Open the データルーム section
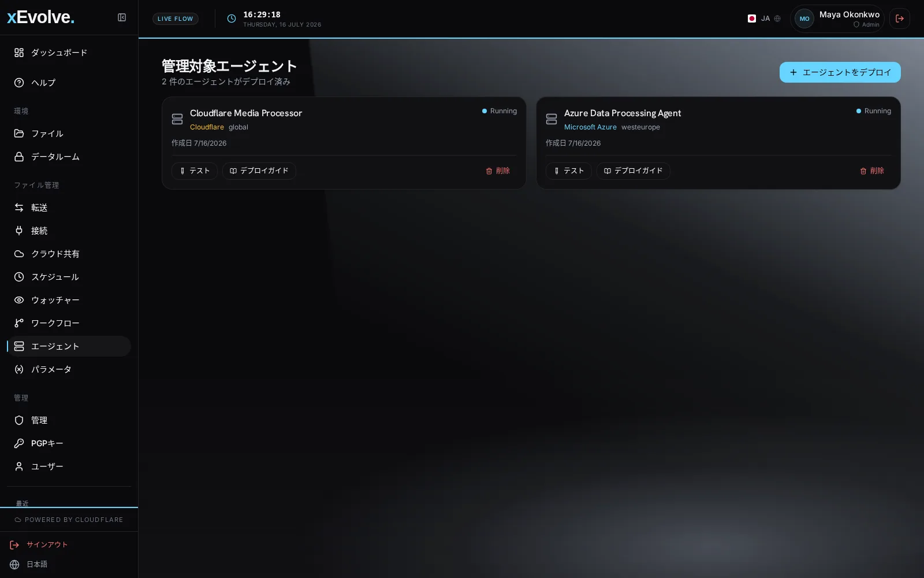Image resolution: width=924 pixels, height=578 pixels. [x=69, y=157]
